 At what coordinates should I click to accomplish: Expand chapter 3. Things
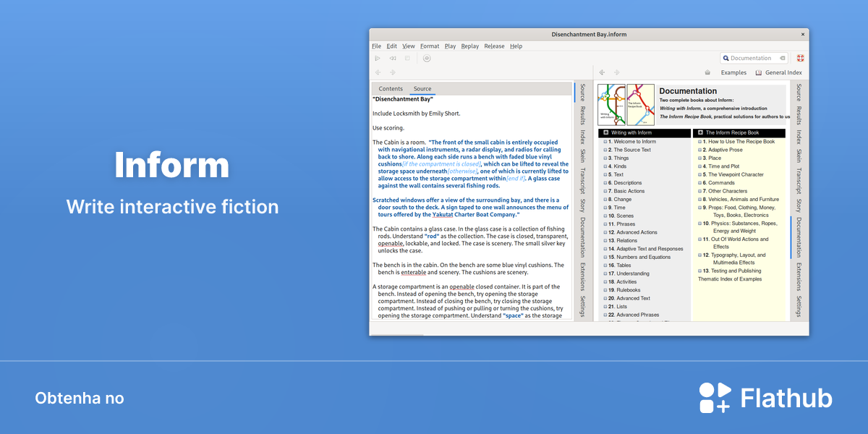pos(605,158)
